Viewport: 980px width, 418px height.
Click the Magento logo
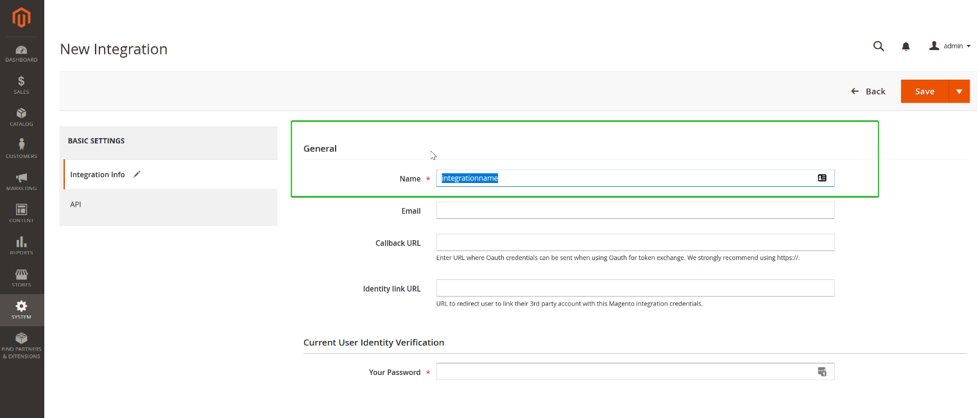pyautogui.click(x=21, y=18)
